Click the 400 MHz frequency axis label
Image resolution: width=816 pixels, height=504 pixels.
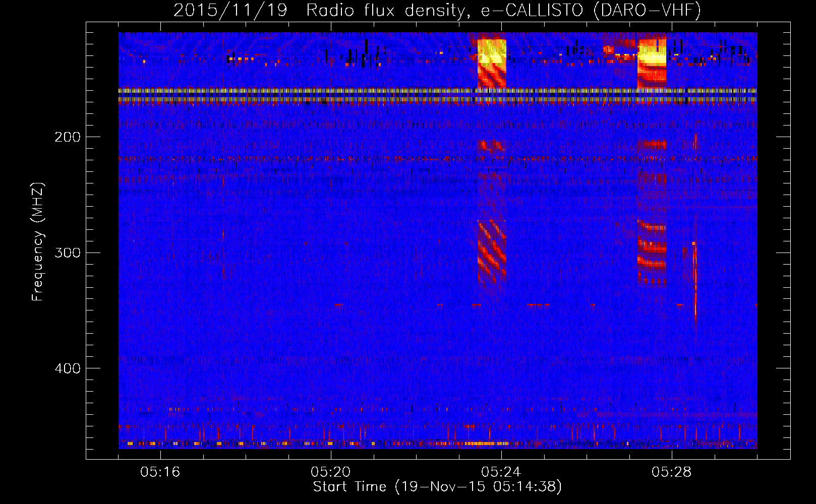click(68, 368)
